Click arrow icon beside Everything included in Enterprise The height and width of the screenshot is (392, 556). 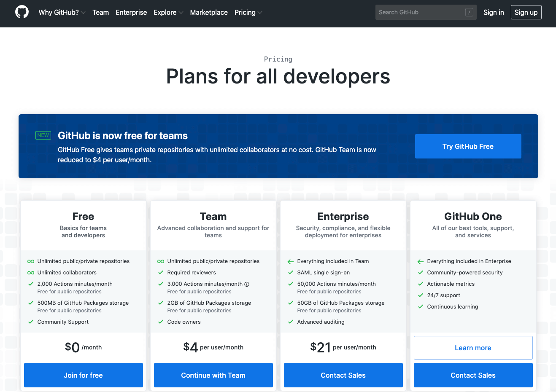click(x=421, y=261)
